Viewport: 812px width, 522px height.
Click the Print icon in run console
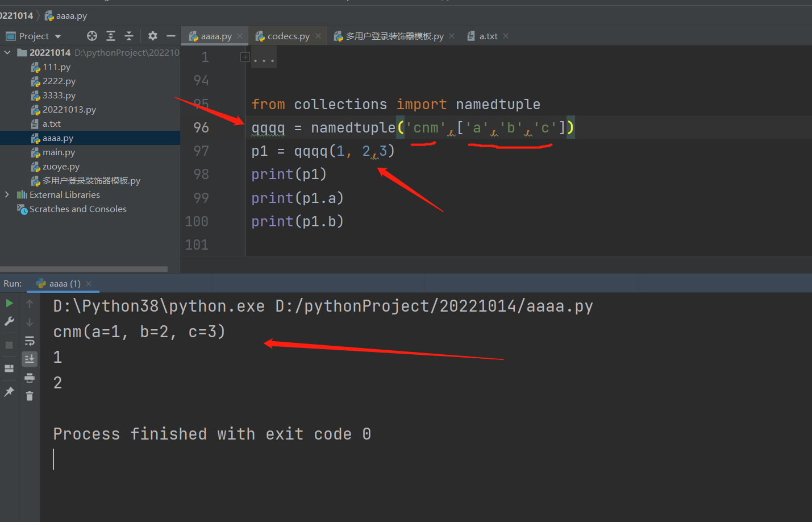pos(30,378)
